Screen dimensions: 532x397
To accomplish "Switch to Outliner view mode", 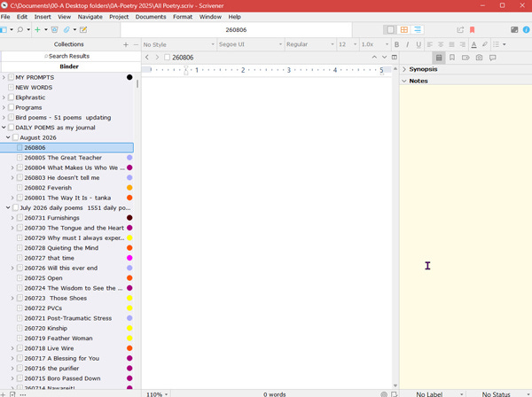I will click(x=418, y=30).
